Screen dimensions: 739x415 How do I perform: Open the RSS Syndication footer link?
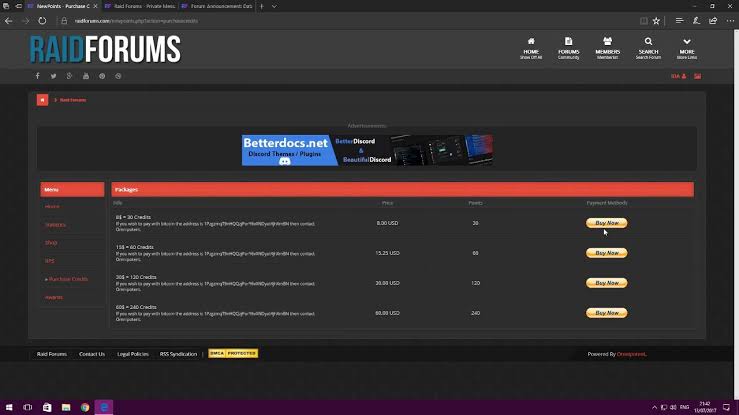(178, 354)
